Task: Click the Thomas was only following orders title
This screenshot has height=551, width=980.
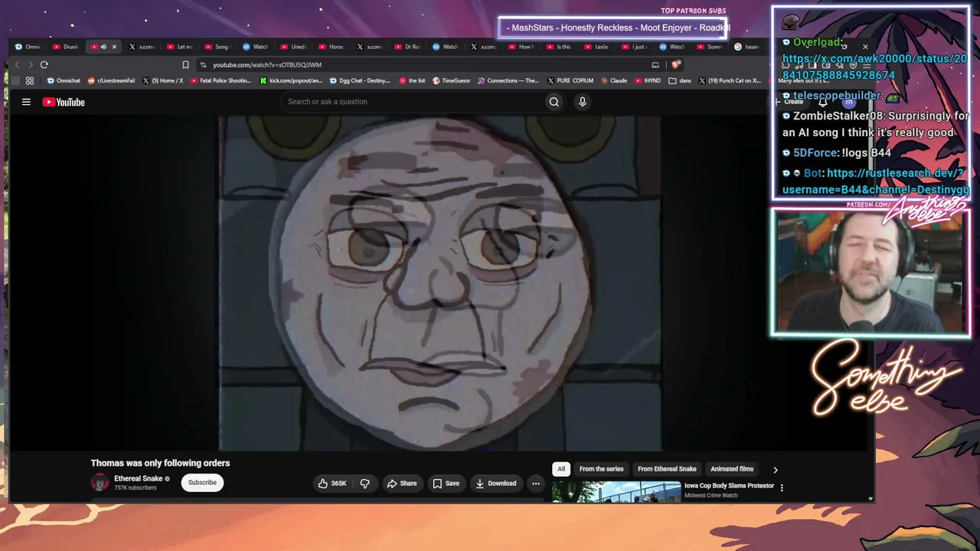Action: (160, 463)
